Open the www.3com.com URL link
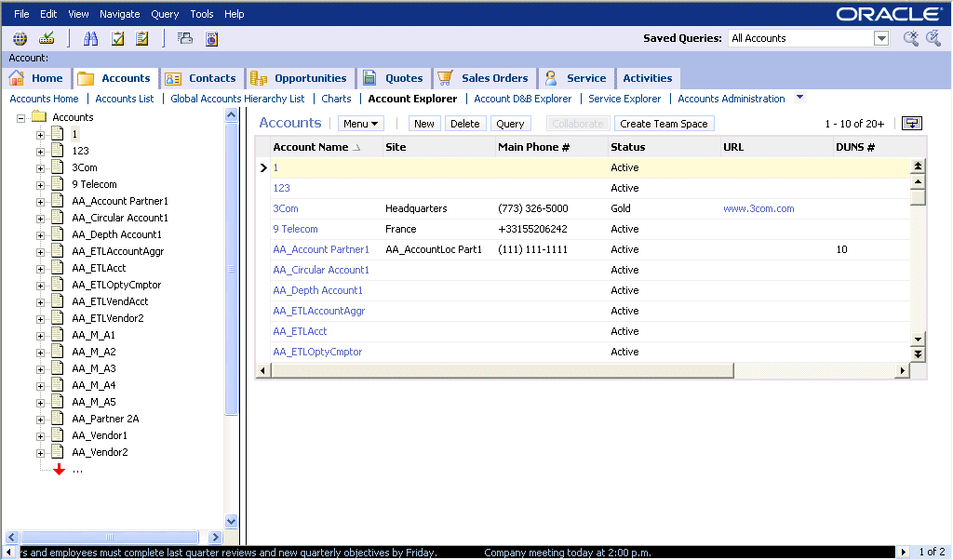 click(x=758, y=208)
